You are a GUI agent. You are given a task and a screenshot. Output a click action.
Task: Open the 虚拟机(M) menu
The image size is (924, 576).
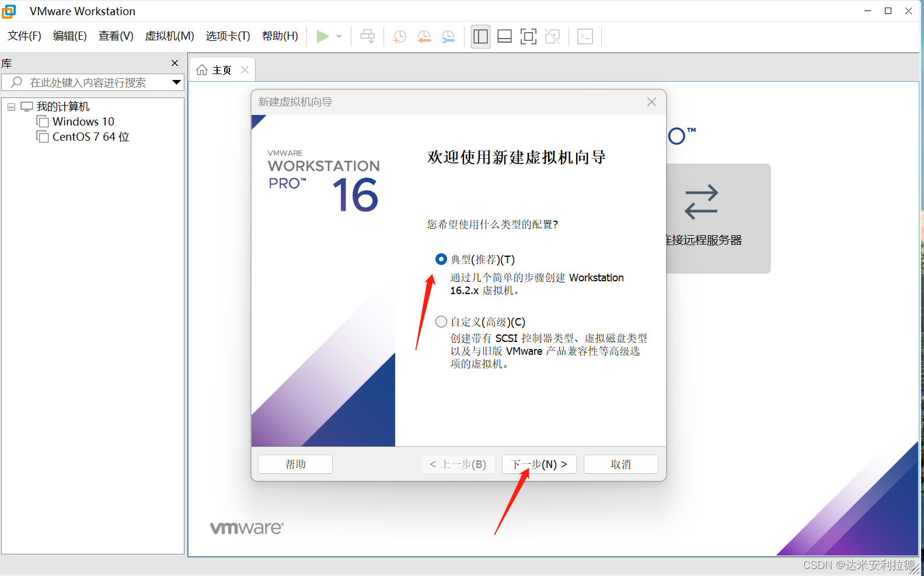tap(170, 36)
